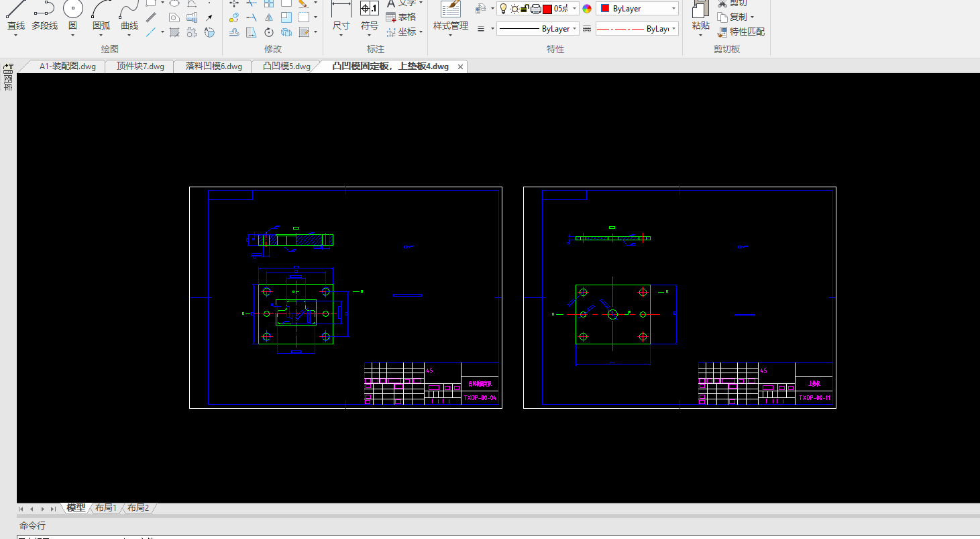Click the gear-shaped icon in 绘图
The image size is (980, 539).
click(x=192, y=32)
